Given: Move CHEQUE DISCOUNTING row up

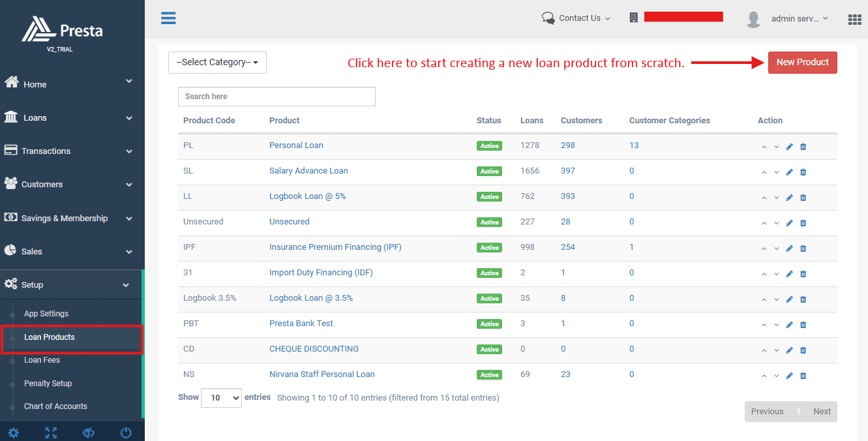Looking at the screenshot, I should (x=764, y=350).
